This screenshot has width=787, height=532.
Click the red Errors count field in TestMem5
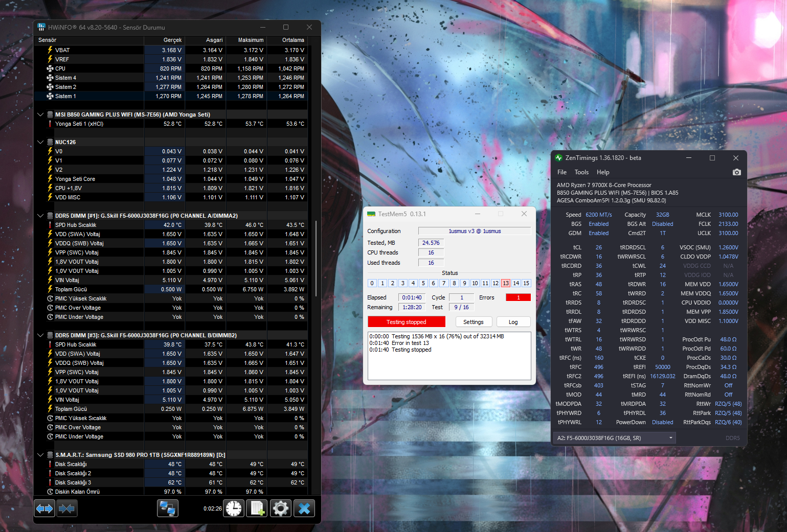(518, 297)
